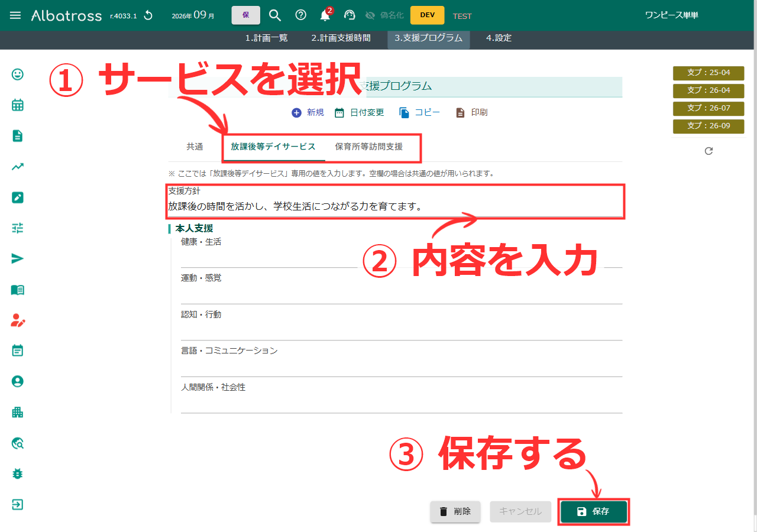Click the bug report sidebar icon
Viewport: 757px width, 532px height.
18,474
